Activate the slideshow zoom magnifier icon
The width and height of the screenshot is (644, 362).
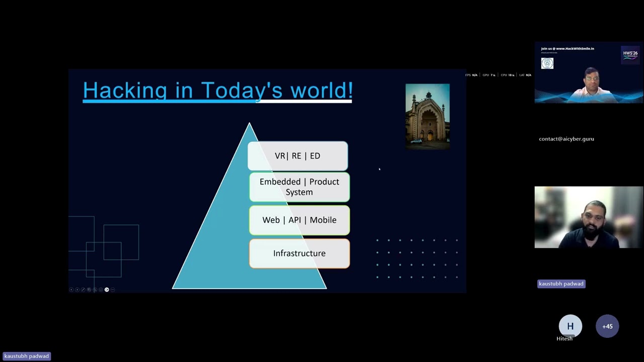[x=95, y=290]
